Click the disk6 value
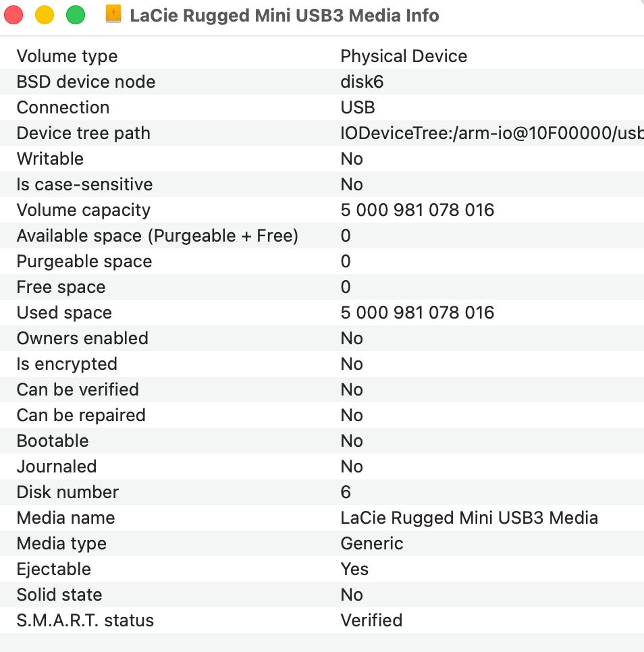Image resolution: width=644 pixels, height=652 pixels. pos(362,82)
